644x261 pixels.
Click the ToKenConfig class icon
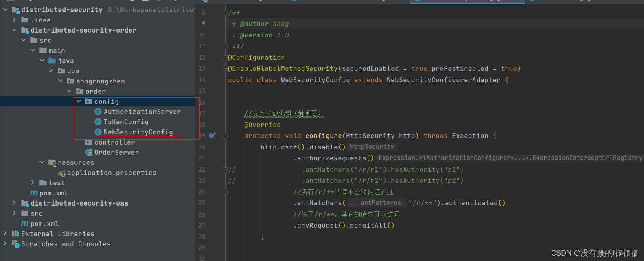click(x=98, y=122)
